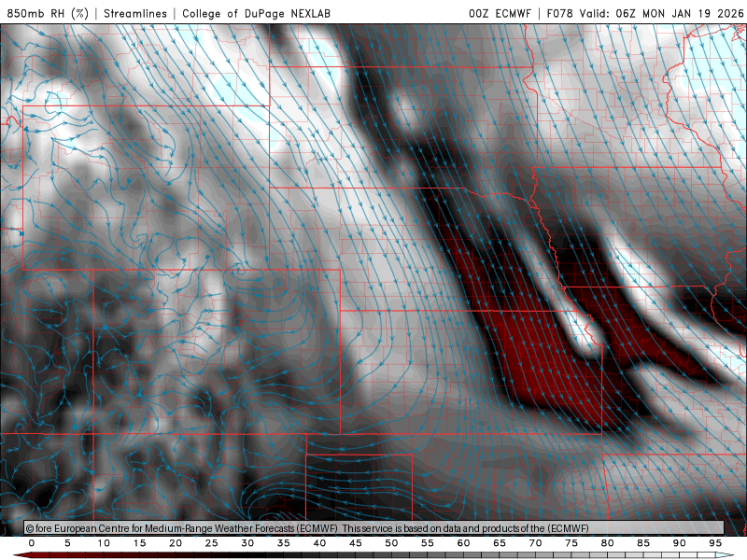Click "College of DuPage NEXLAB" header text
This screenshot has height=560, width=747.
(256, 13)
